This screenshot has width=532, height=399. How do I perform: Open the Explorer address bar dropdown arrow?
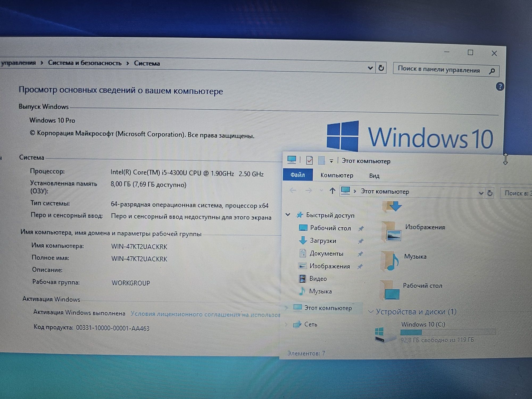[x=481, y=193]
